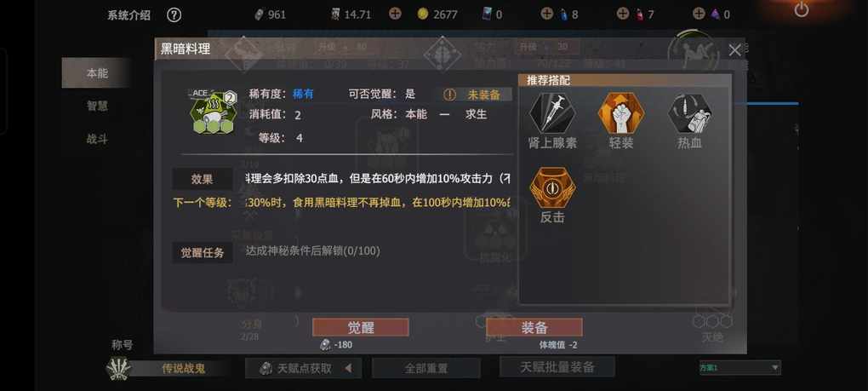This screenshot has width=868, height=391.
Task: Click the plus icon beside gold coins
Action: click(395, 14)
